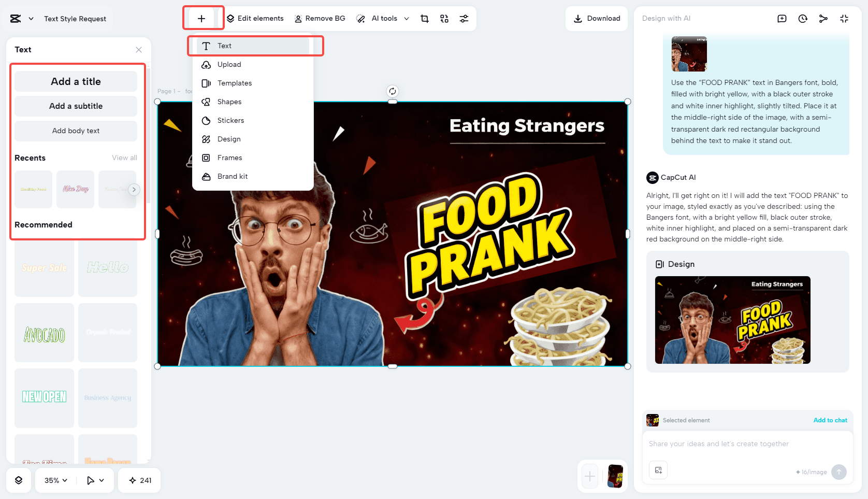This screenshot has width=868, height=499.
Task: Attach an image in the chat input
Action: (658, 470)
